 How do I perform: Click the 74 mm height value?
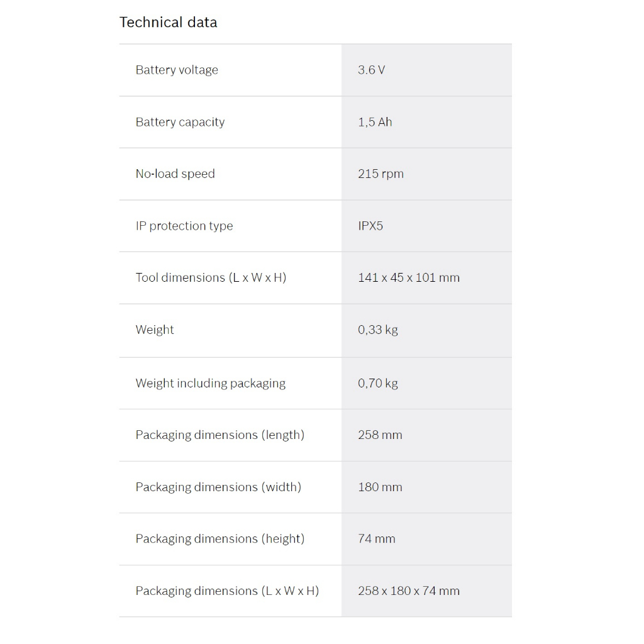pos(377,538)
